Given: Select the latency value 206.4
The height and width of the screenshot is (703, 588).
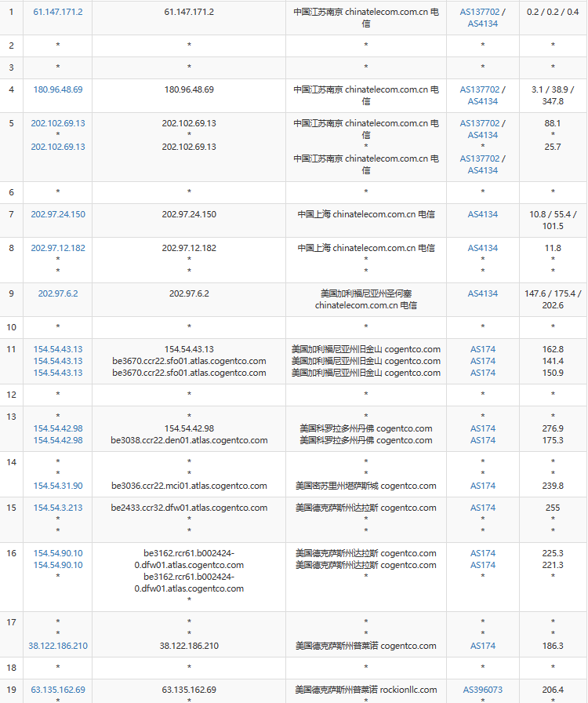Looking at the screenshot, I should pyautogui.click(x=553, y=690).
